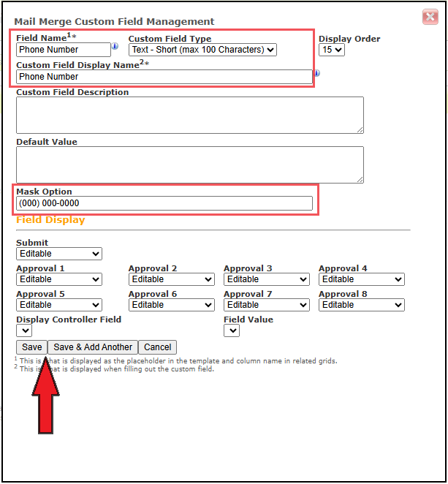The height and width of the screenshot is (484, 448).
Task: Click info icon beside Field Name box
Action: tap(115, 46)
